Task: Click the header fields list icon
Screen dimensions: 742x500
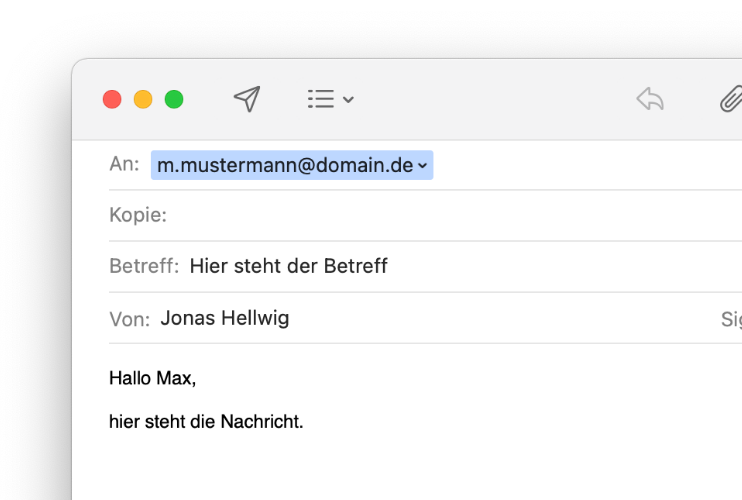Action: click(320, 99)
